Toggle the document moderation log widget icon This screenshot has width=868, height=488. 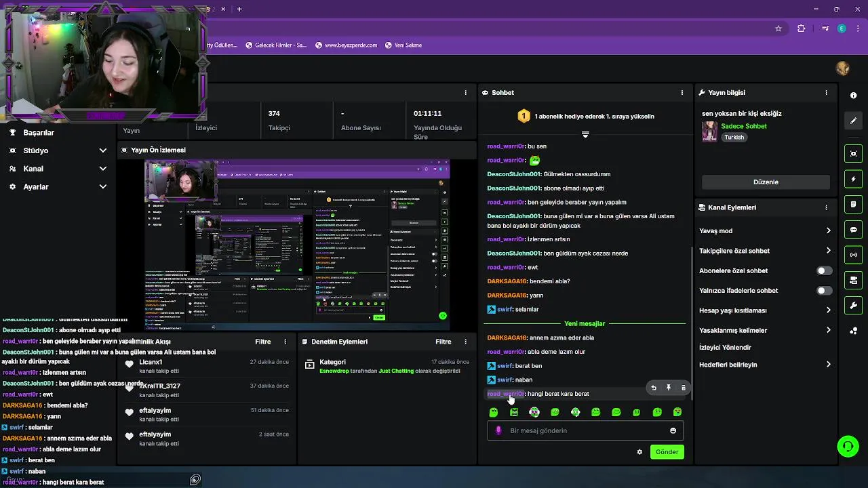pyautogui.click(x=854, y=204)
